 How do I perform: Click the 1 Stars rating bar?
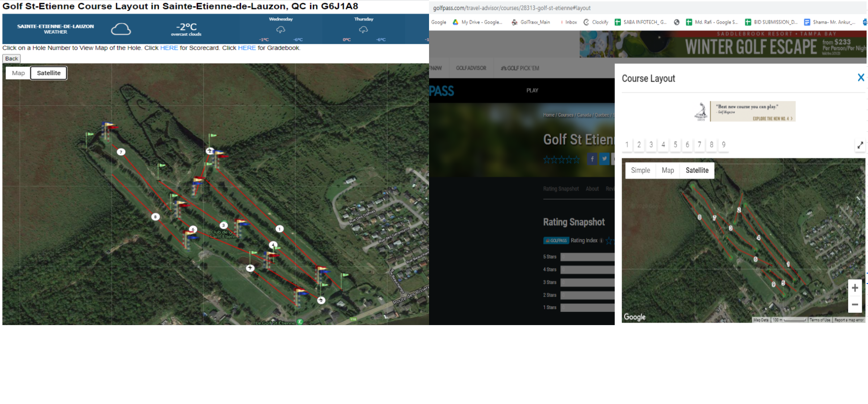coord(587,308)
